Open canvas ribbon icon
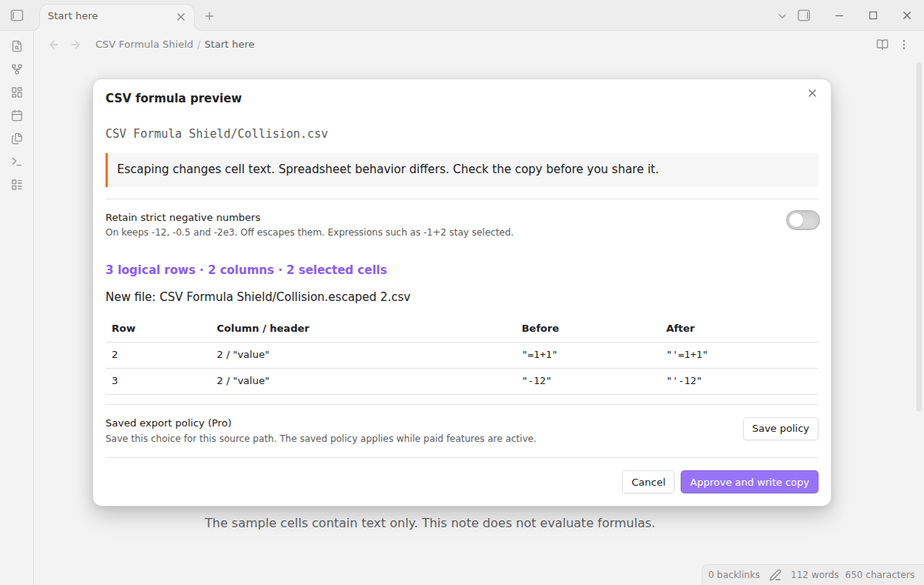Screen dimensions: 924x585 pos(17,92)
